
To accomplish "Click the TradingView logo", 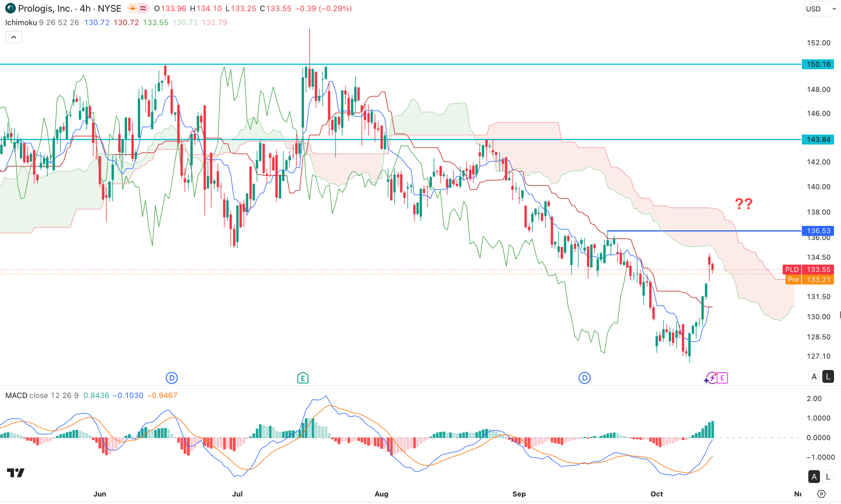I will click(x=16, y=473).
